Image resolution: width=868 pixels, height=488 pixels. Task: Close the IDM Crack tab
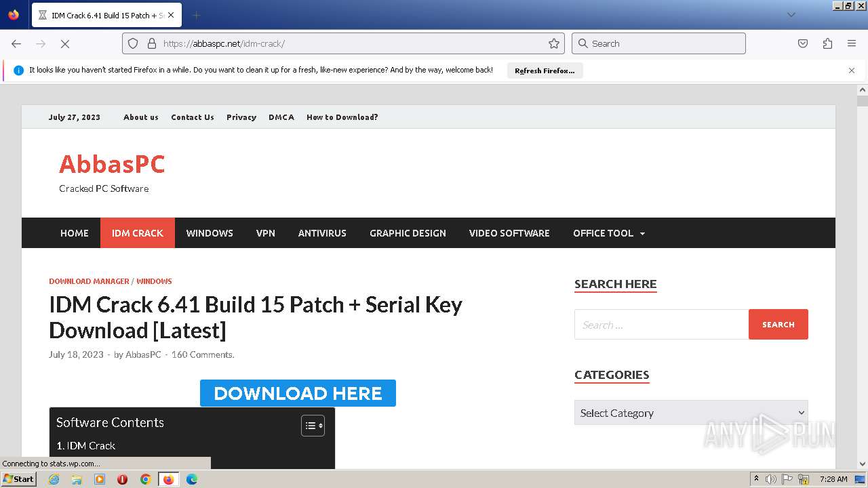coord(171,15)
